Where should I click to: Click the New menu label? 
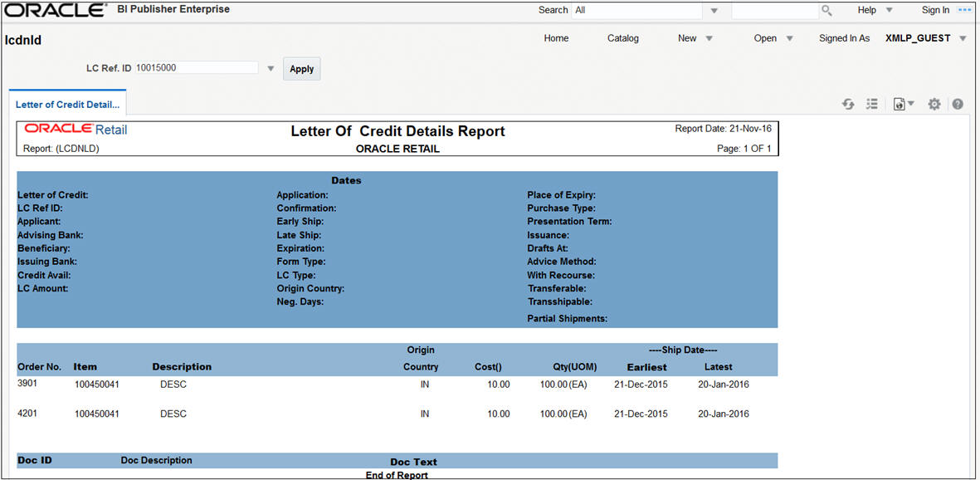pos(687,38)
